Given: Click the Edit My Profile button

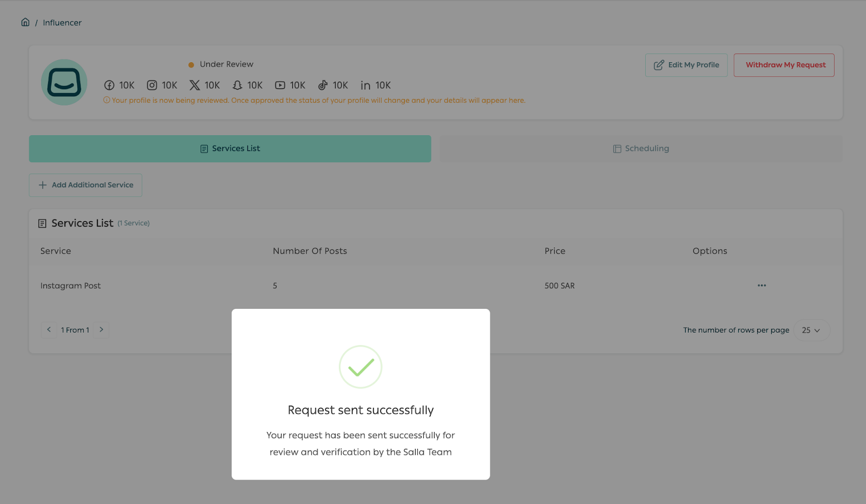Looking at the screenshot, I should coord(686,65).
